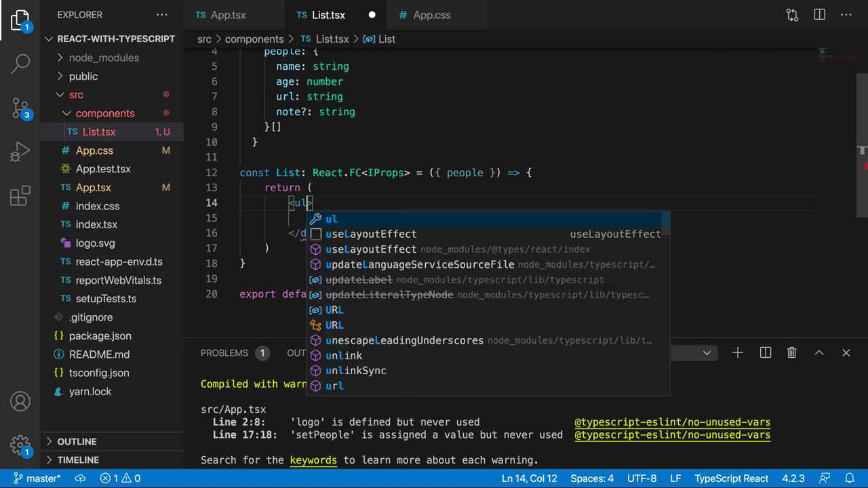
Task: Change the UTF-8 encoding setting
Action: (642, 479)
